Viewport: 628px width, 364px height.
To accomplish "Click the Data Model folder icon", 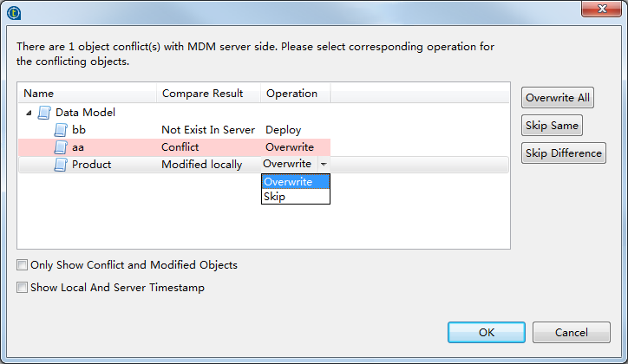I will coord(44,113).
